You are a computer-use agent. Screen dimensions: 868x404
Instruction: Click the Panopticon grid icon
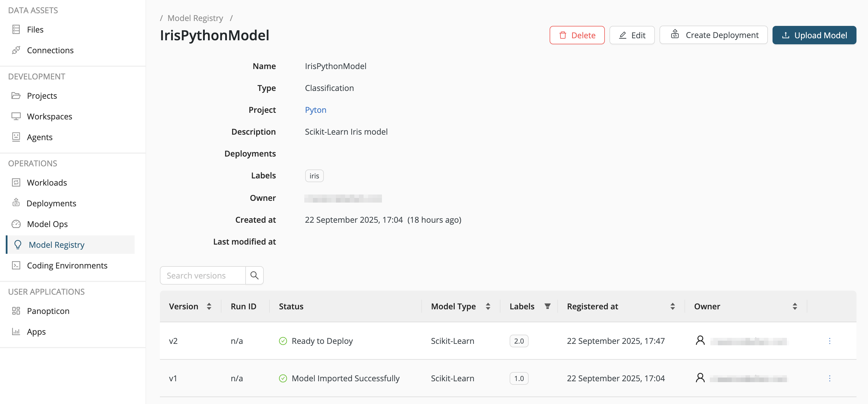(x=16, y=310)
